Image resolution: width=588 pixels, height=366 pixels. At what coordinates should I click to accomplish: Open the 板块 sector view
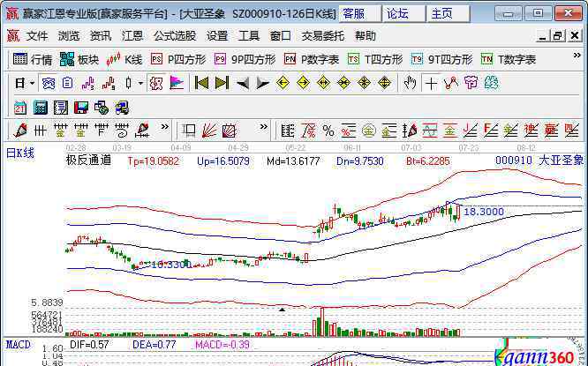point(79,59)
